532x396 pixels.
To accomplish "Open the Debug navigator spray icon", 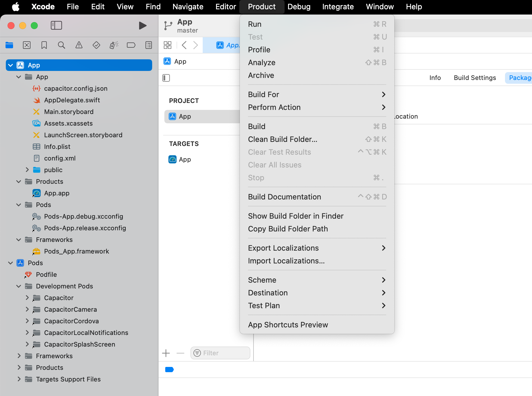I will [x=114, y=45].
